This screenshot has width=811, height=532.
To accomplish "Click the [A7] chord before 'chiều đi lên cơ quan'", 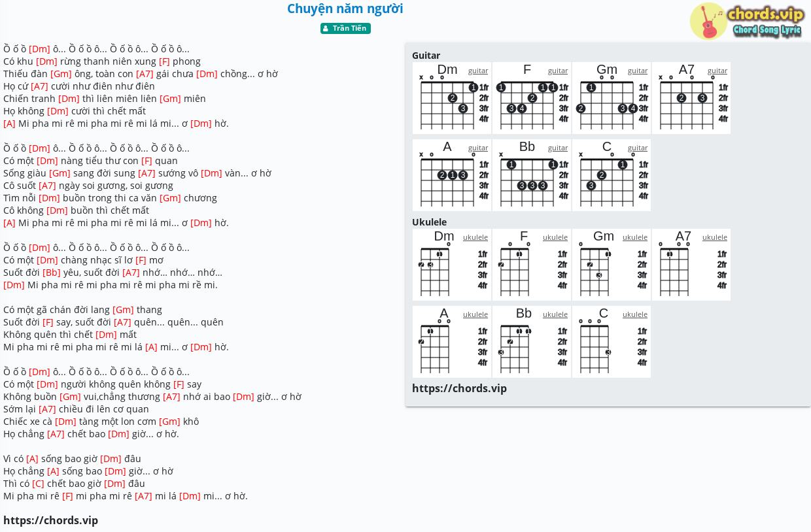I will [47, 409].
